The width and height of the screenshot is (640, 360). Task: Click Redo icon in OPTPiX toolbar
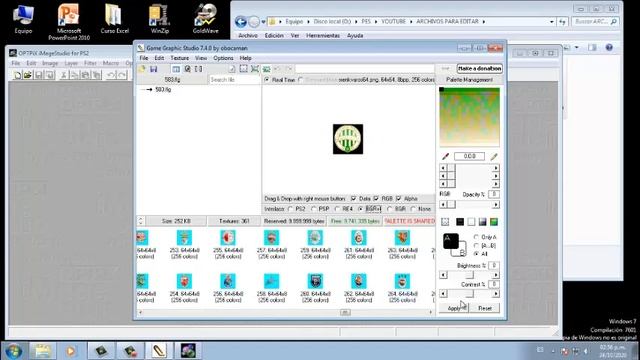122,75
